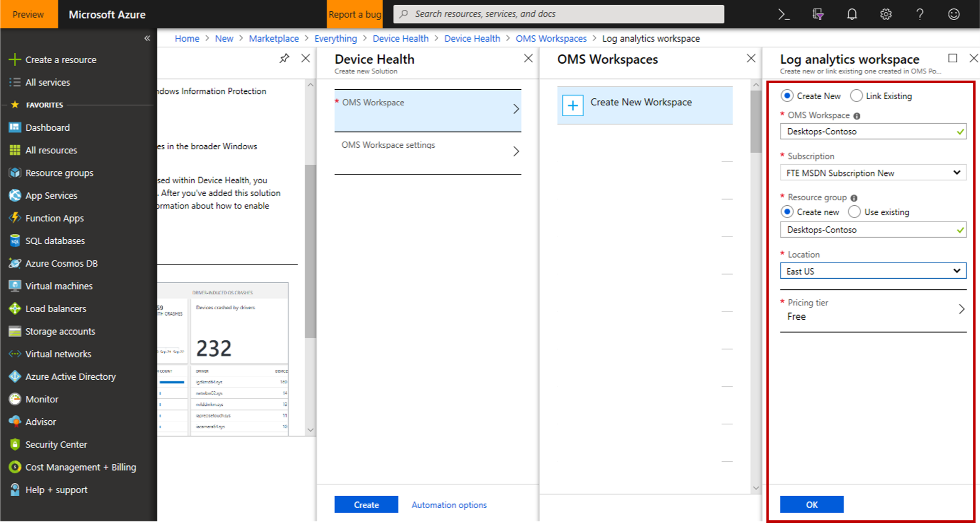Select the Link Existing radio button
The width and height of the screenshot is (980, 527).
pos(856,96)
